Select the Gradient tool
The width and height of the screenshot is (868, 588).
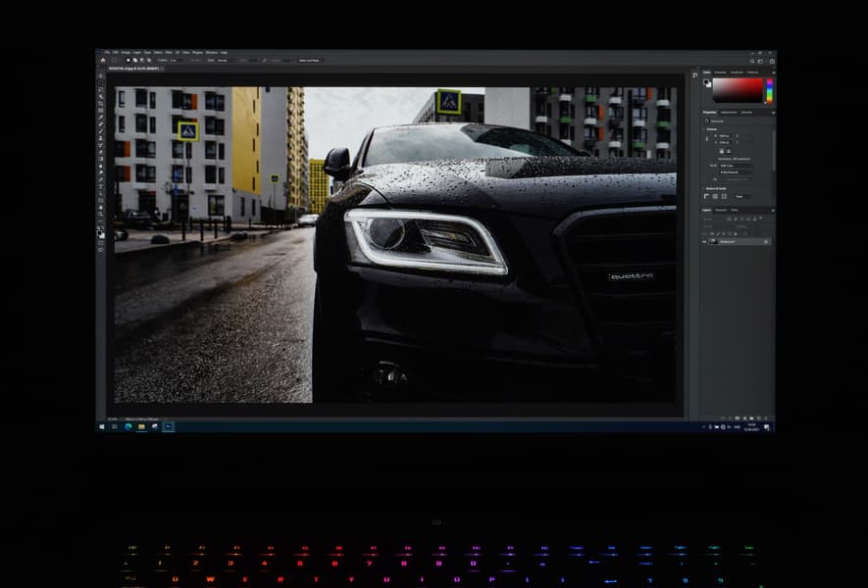100,161
